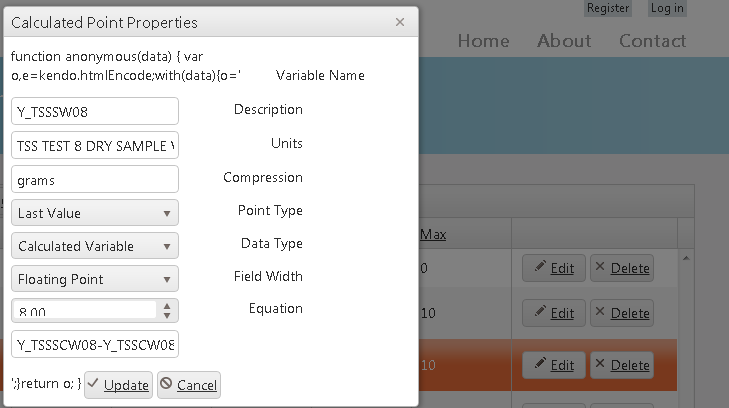Click the equation input field
The height and width of the screenshot is (408, 729).
pos(94,345)
